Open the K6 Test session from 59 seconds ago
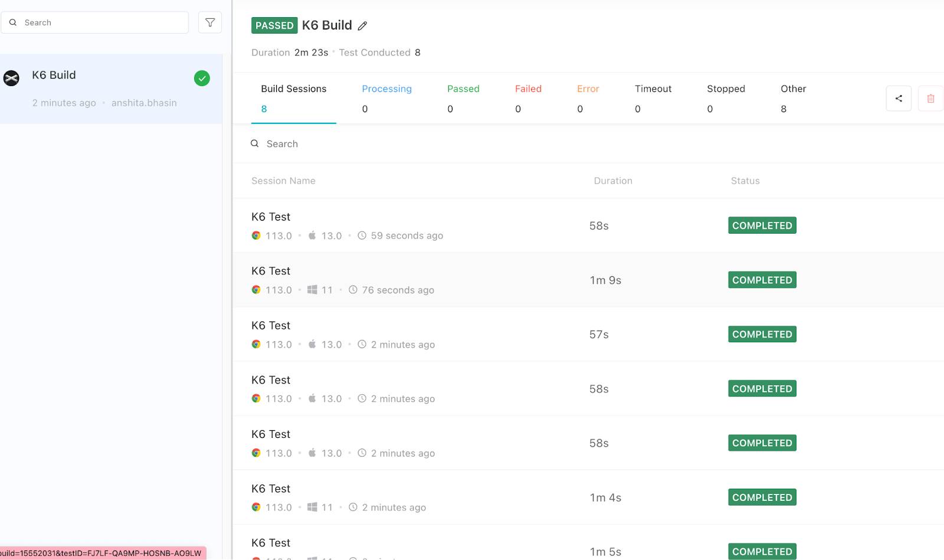Viewport: 944px width, 560px height. click(x=588, y=225)
